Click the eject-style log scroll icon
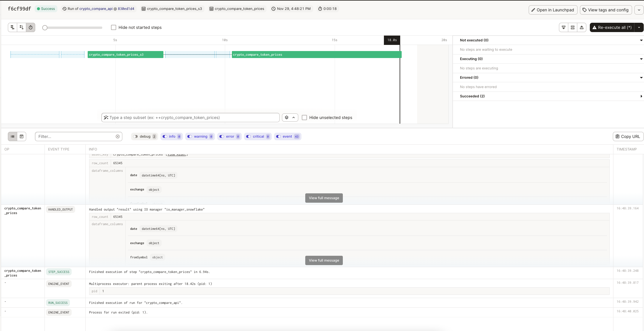 [x=582, y=27]
